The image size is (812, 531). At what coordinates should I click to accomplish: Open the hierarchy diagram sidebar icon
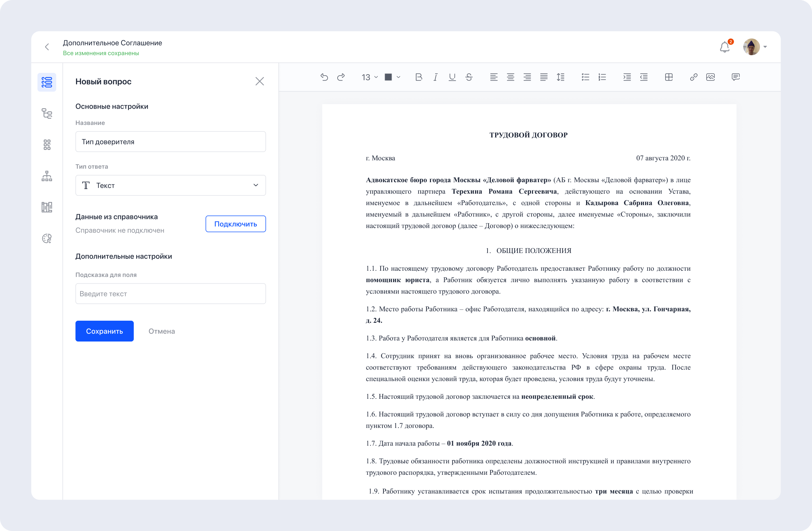[x=47, y=176]
